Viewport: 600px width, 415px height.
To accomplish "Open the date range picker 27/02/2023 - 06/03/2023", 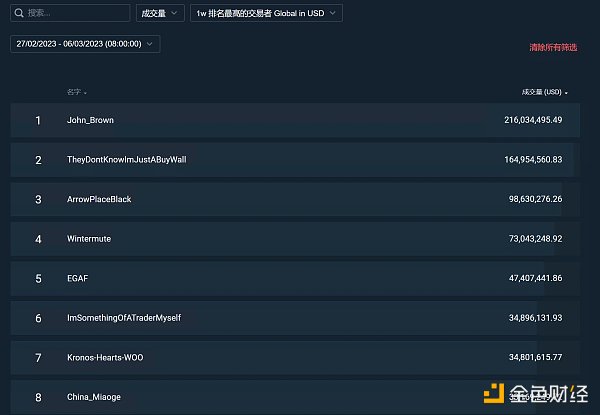I will (85, 44).
